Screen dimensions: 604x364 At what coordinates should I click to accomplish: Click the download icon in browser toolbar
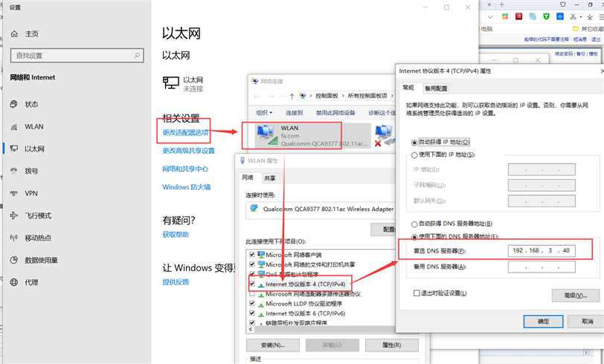click(590, 17)
